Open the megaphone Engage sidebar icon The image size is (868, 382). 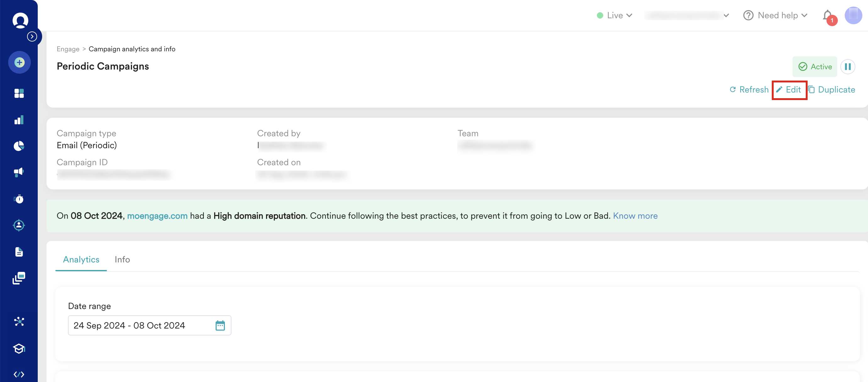coord(19,172)
